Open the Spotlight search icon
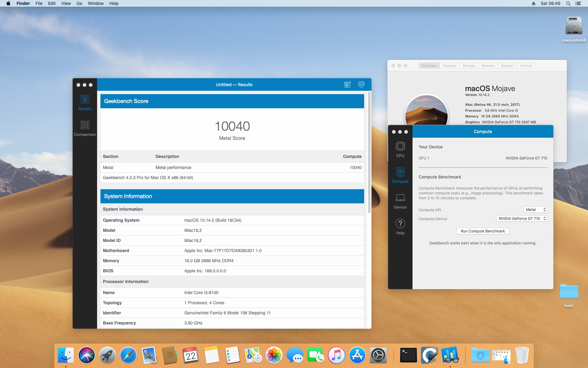This screenshot has height=368, width=588. click(x=568, y=3)
